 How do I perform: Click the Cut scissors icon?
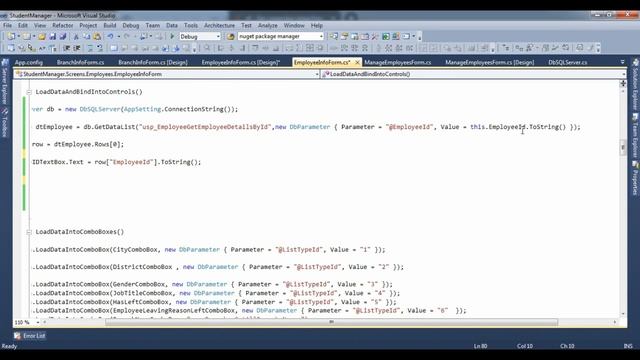(76, 36)
